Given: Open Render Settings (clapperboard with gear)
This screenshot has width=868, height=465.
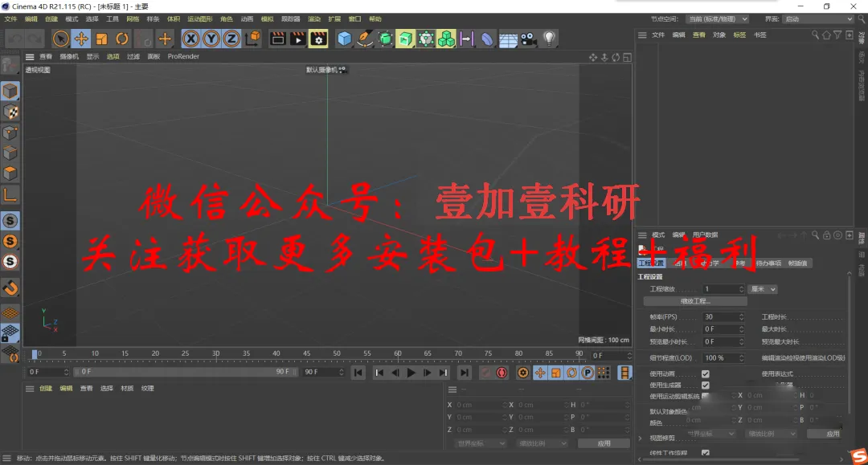Looking at the screenshot, I should click(318, 39).
